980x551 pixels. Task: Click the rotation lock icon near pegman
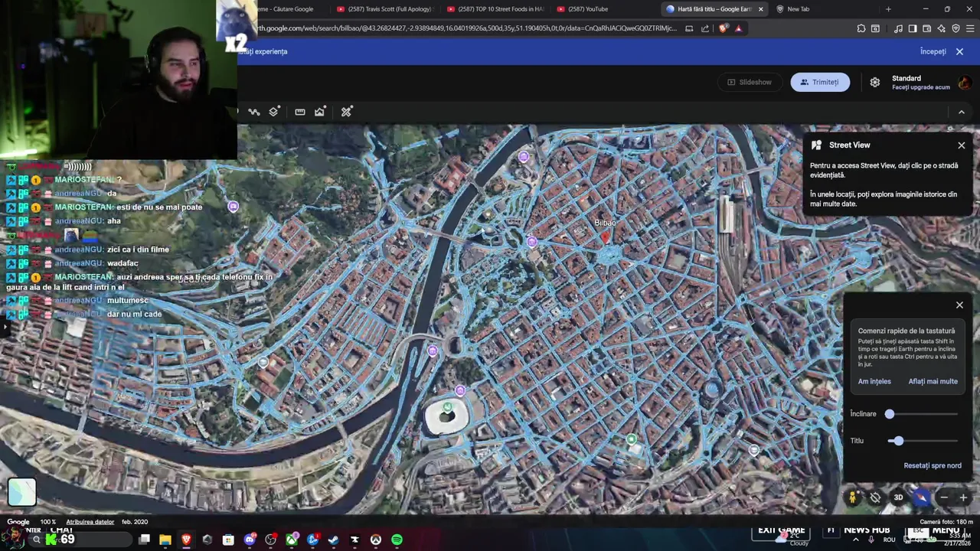coord(875,497)
